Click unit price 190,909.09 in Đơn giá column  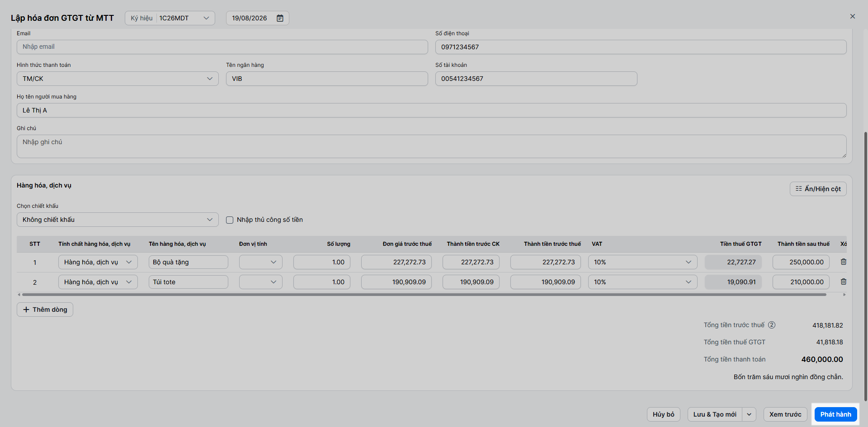[x=396, y=282]
